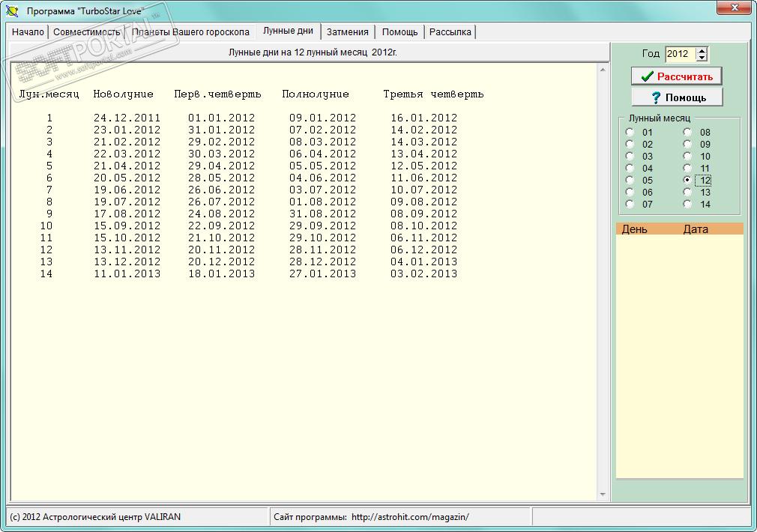Image resolution: width=757 pixels, height=532 pixels.
Task: Close the TurboStar Love window
Action: tap(735, 7)
